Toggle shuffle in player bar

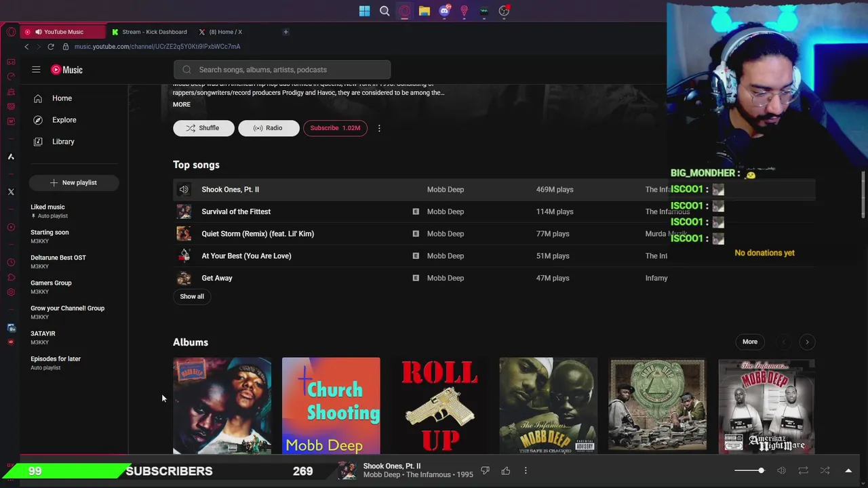point(825,470)
